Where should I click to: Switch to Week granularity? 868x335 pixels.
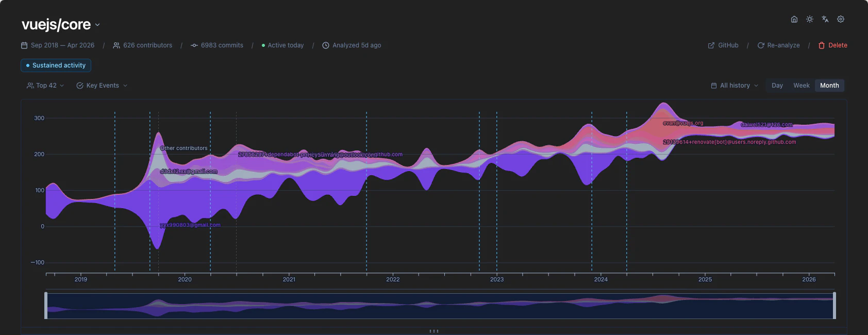coord(802,86)
